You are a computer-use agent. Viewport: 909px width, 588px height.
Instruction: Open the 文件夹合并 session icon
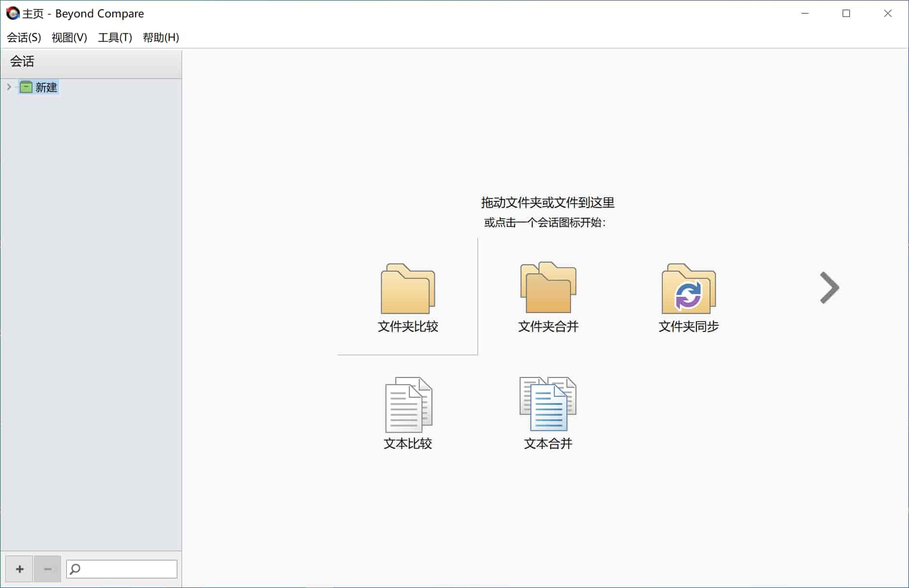click(x=547, y=295)
